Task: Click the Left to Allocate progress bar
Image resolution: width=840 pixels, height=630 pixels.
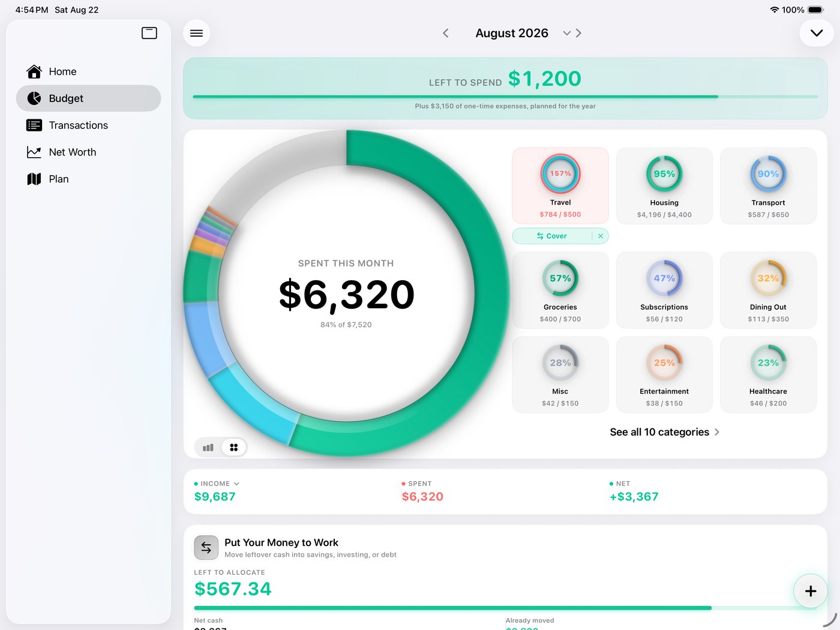Action: click(x=505, y=608)
